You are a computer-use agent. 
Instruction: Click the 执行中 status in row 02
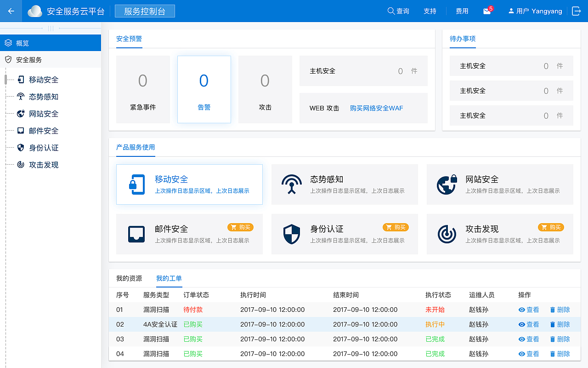pos(435,324)
